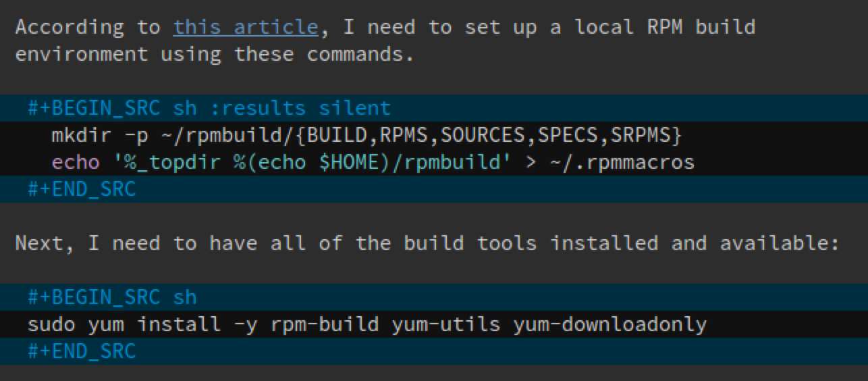This screenshot has width=868, height=381.
Task: Click the word 'rpm-build' in yum command
Action: [x=325, y=325]
